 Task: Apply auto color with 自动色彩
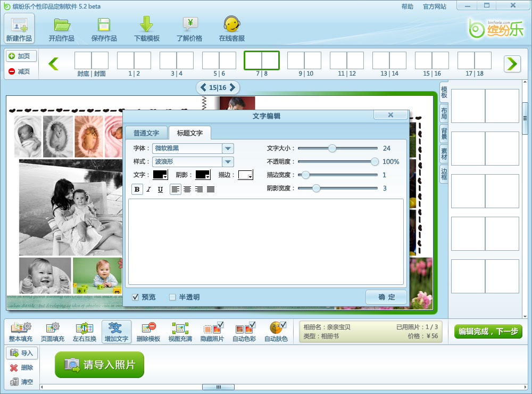[x=245, y=331]
